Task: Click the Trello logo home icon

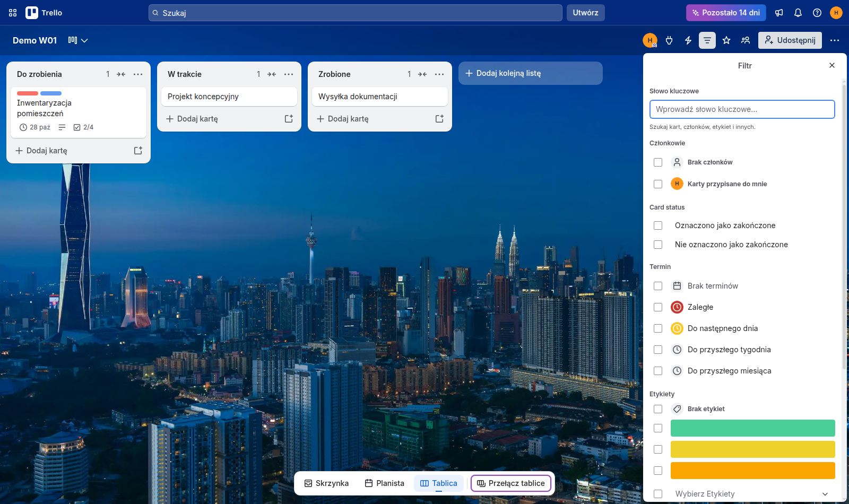Action: pyautogui.click(x=44, y=13)
